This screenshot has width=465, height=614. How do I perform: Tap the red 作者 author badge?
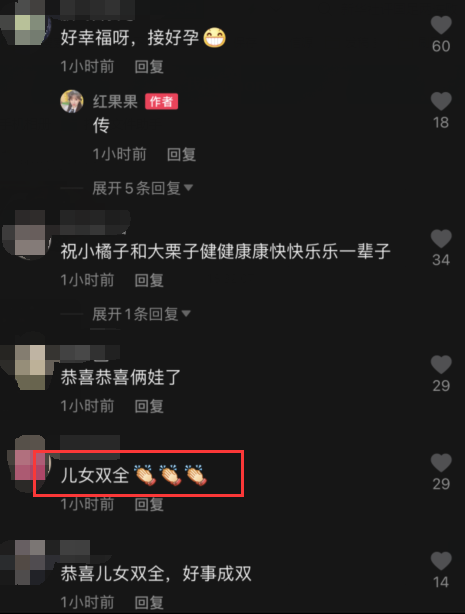161,102
